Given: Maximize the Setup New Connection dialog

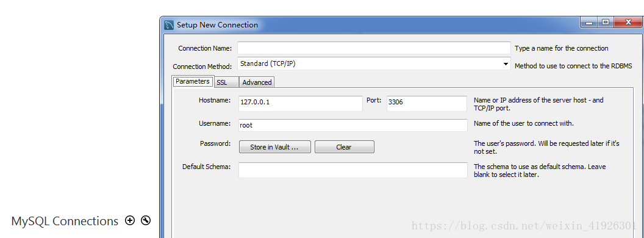Looking at the screenshot, I should [x=606, y=22].
